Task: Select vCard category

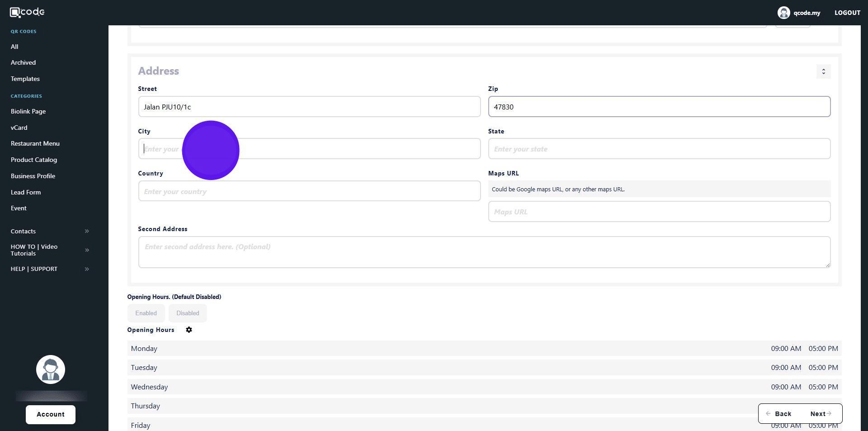Action: pyautogui.click(x=19, y=128)
